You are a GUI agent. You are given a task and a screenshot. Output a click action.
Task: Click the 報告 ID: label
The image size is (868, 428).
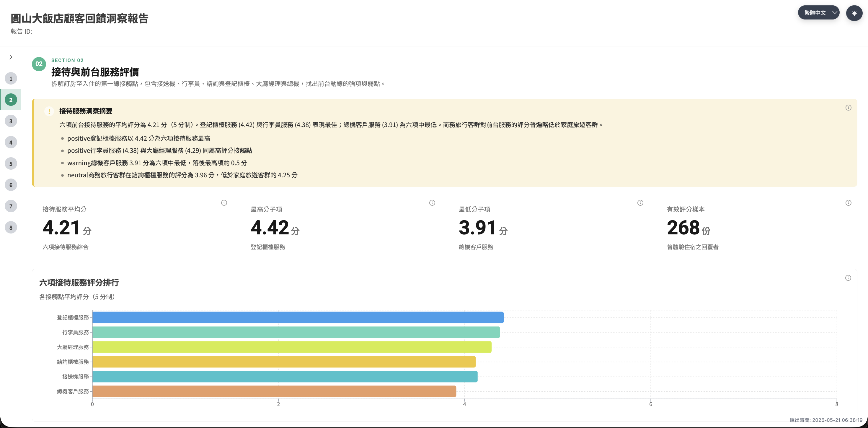[x=21, y=31]
